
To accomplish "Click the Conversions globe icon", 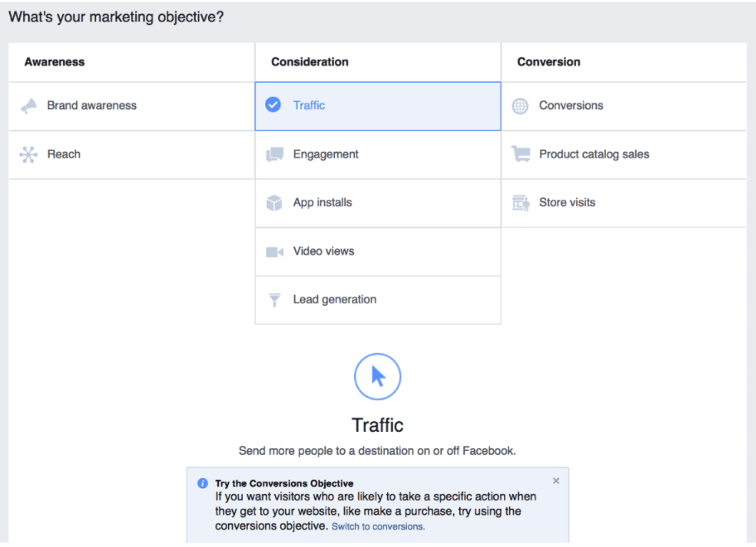I will point(521,106).
